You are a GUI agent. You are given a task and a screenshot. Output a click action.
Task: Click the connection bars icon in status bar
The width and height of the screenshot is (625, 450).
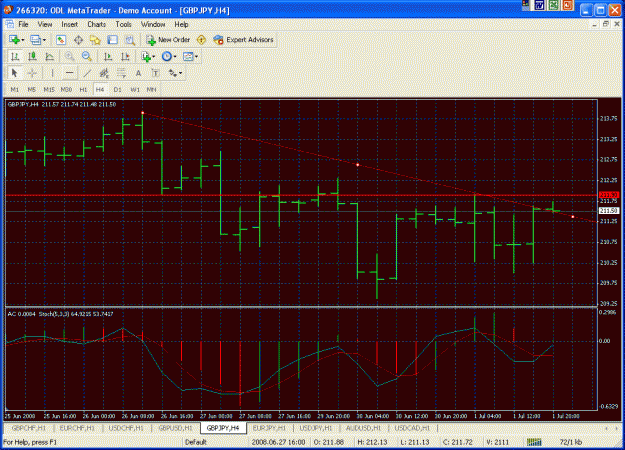click(x=535, y=442)
